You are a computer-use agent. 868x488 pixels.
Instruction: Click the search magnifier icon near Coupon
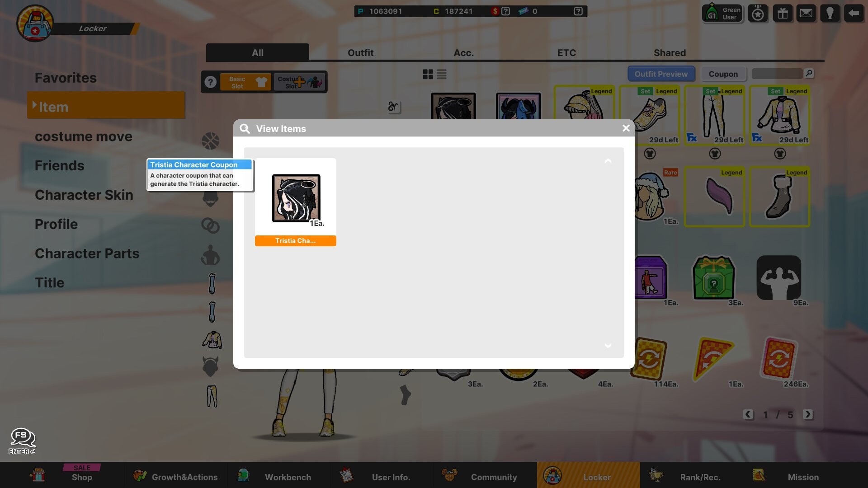810,73
